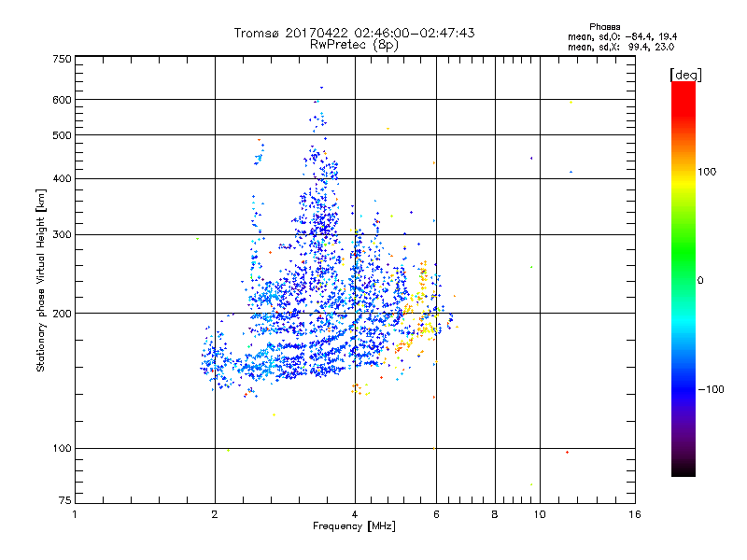747x560 pixels.
Task: Click the colorbar '-100' tick label
Action: [712, 389]
